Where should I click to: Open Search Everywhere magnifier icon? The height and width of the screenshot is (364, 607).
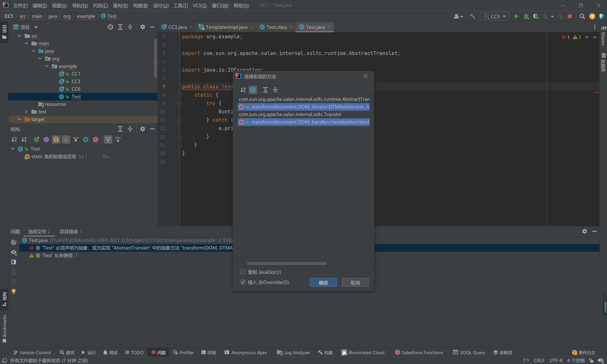pyautogui.click(x=582, y=16)
